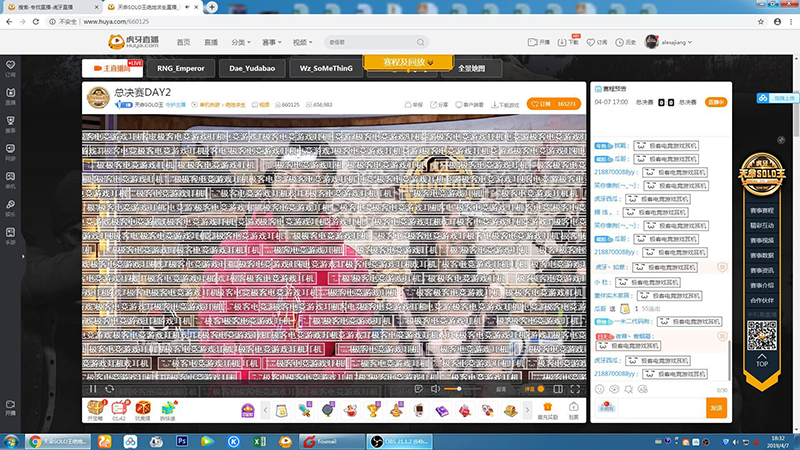Click the 01:42 countdown TV icon
This screenshot has width=800, height=450.
click(x=119, y=410)
